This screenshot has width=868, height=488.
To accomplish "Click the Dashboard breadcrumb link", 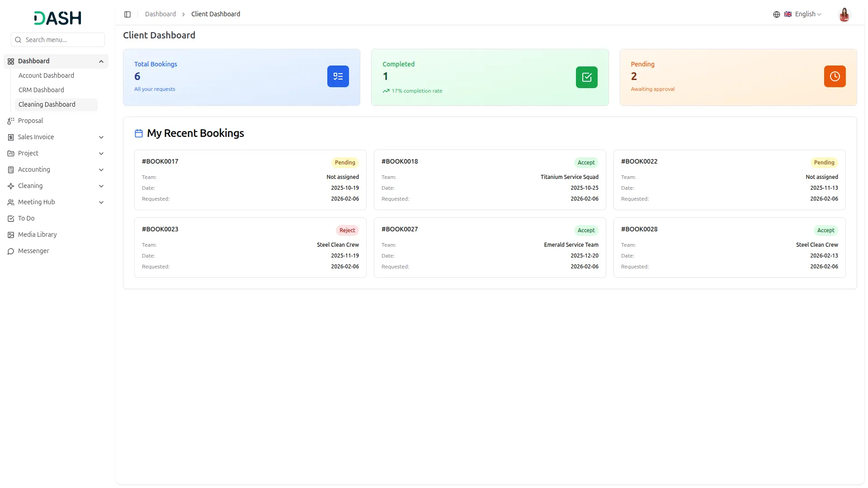I will [x=160, y=14].
